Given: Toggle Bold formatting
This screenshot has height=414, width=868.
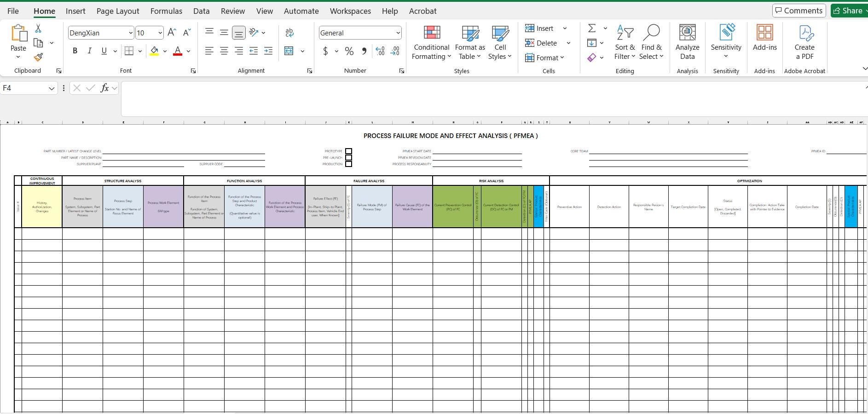Looking at the screenshot, I should tap(75, 51).
